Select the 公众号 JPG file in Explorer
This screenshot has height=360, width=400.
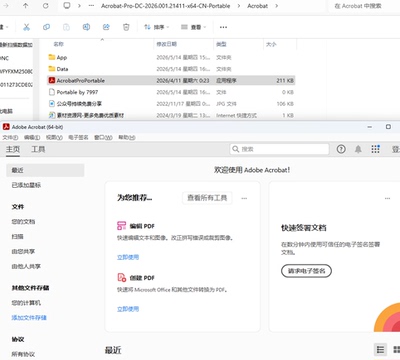pyautogui.click(x=171, y=104)
